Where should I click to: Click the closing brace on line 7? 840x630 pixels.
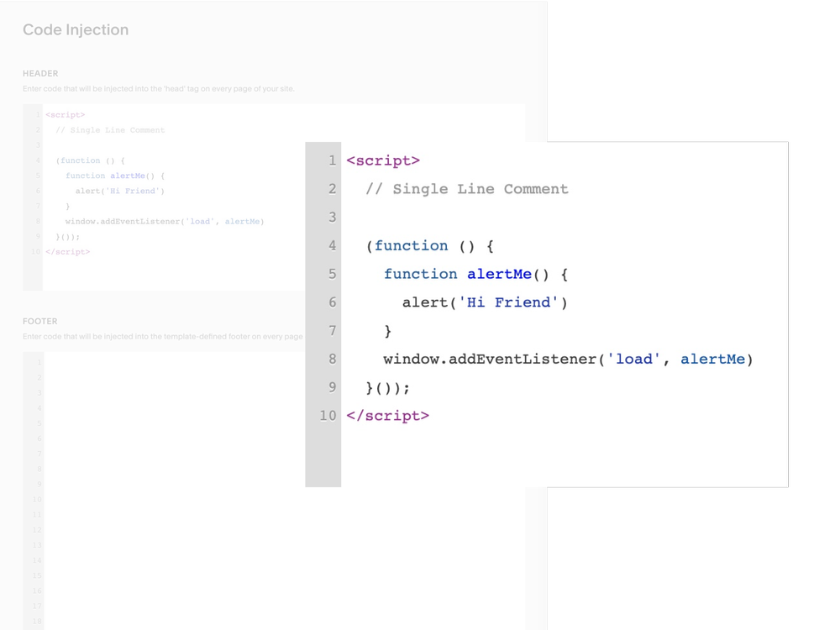(388, 331)
